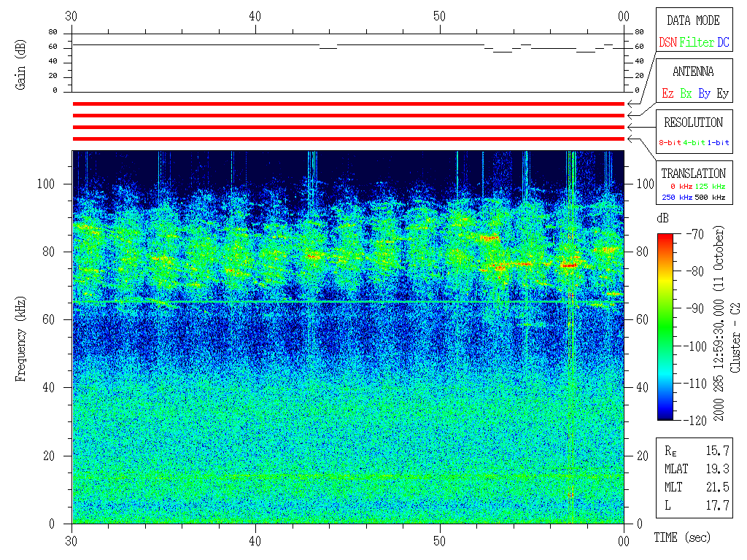Choose the blue By antenna label
The image size is (747, 560).
pos(704,94)
